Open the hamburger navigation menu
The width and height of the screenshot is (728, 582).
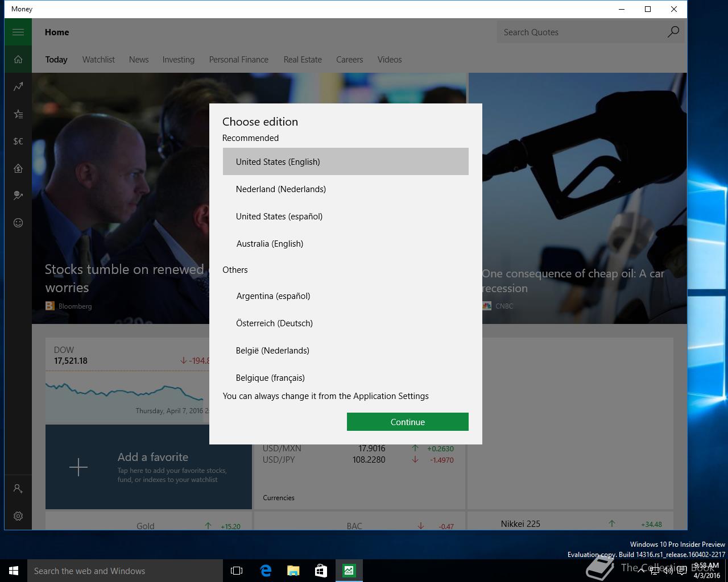(x=18, y=32)
